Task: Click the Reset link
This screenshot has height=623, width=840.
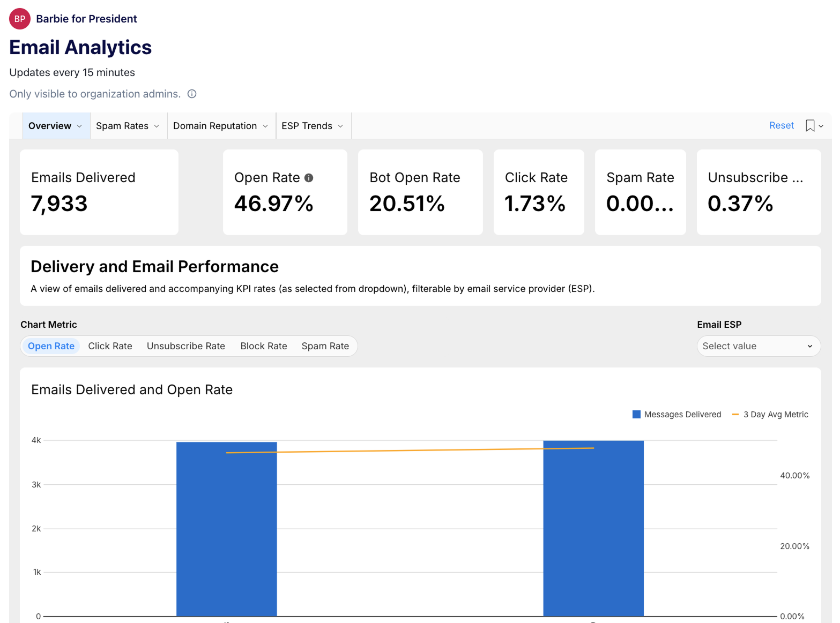Action: [x=781, y=125]
